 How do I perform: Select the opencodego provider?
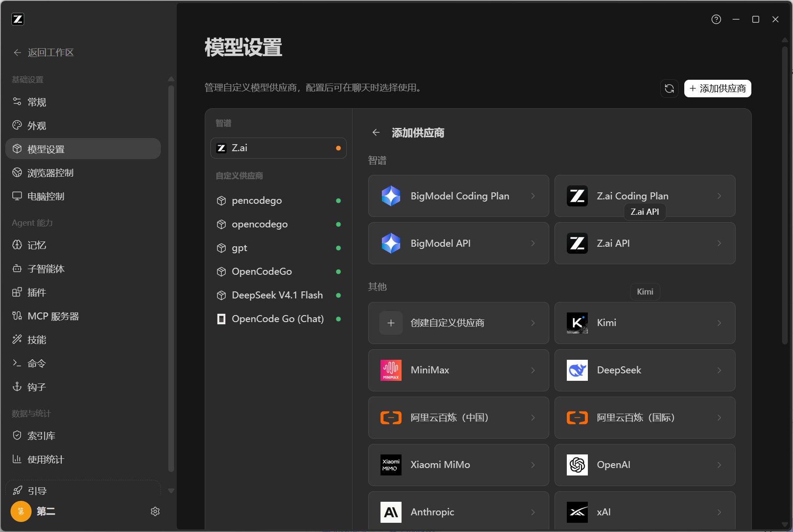tap(278, 224)
